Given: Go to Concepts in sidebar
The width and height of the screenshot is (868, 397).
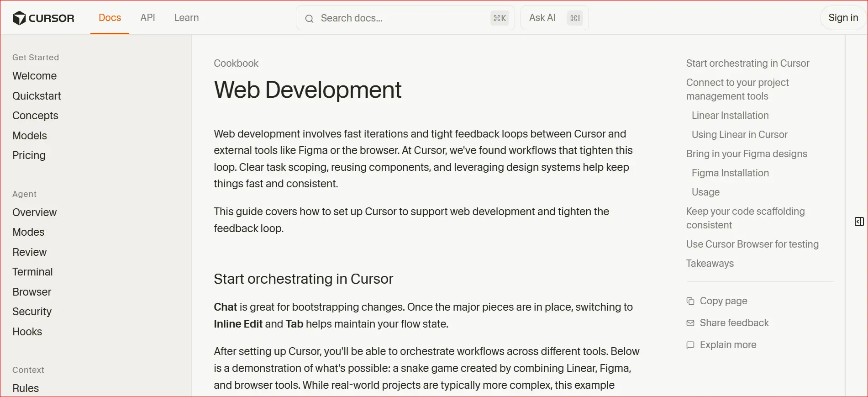Looking at the screenshot, I should click(x=35, y=116).
